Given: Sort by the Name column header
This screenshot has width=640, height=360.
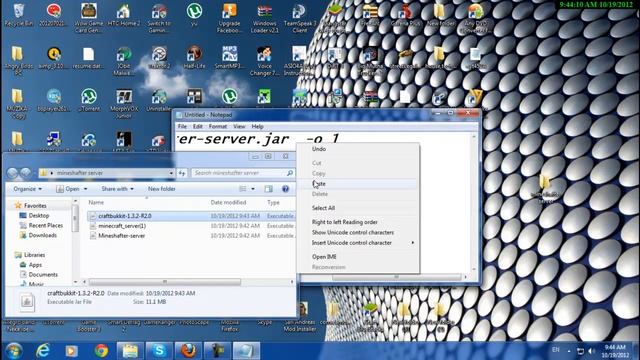Looking at the screenshot, I should point(96,202).
